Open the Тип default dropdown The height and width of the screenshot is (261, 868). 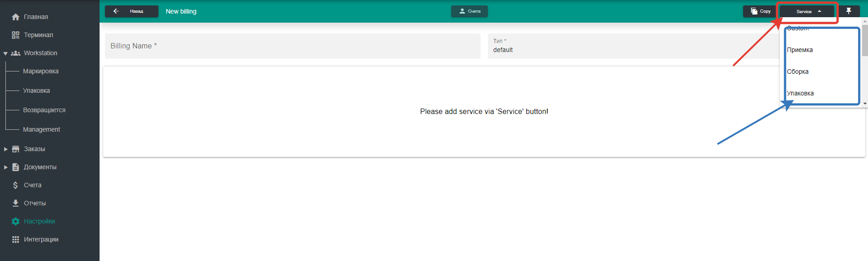point(634,46)
